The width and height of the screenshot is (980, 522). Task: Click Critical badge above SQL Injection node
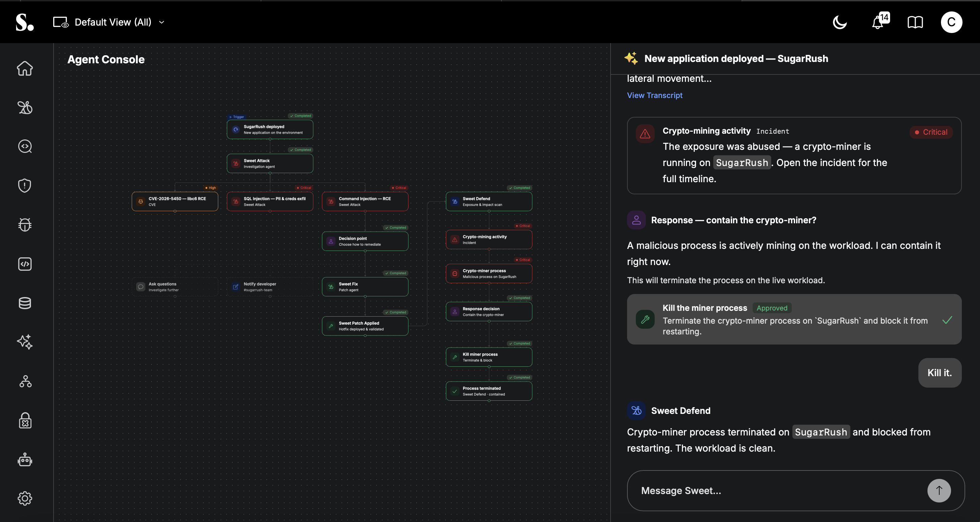coord(303,188)
